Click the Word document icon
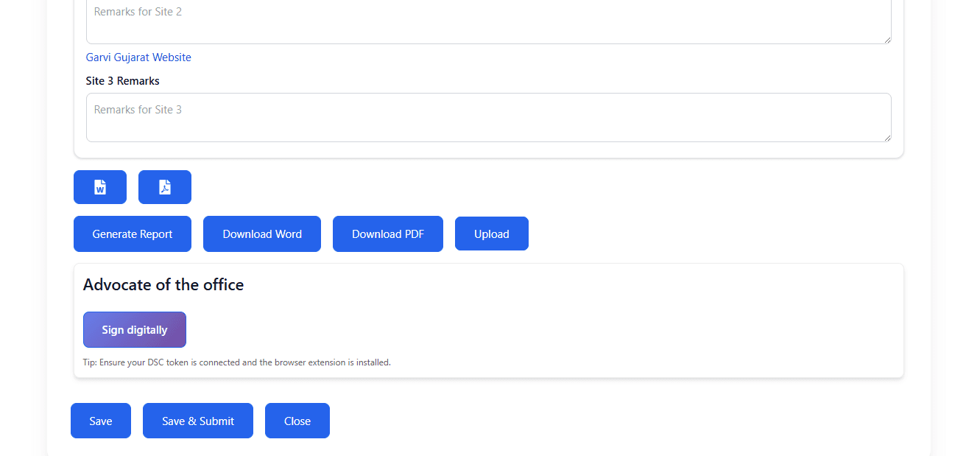Image resolution: width=980 pixels, height=456 pixels. (99, 187)
